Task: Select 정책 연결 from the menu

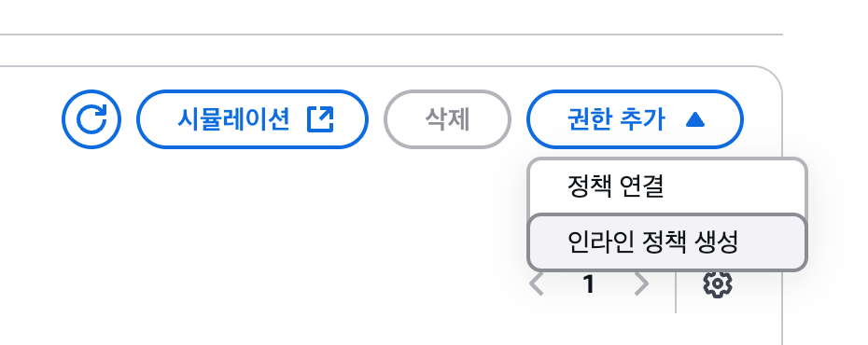Action: [667, 186]
